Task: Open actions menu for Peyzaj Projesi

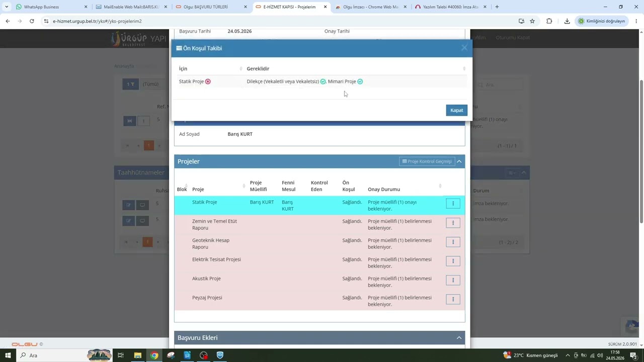Action: coord(453,299)
